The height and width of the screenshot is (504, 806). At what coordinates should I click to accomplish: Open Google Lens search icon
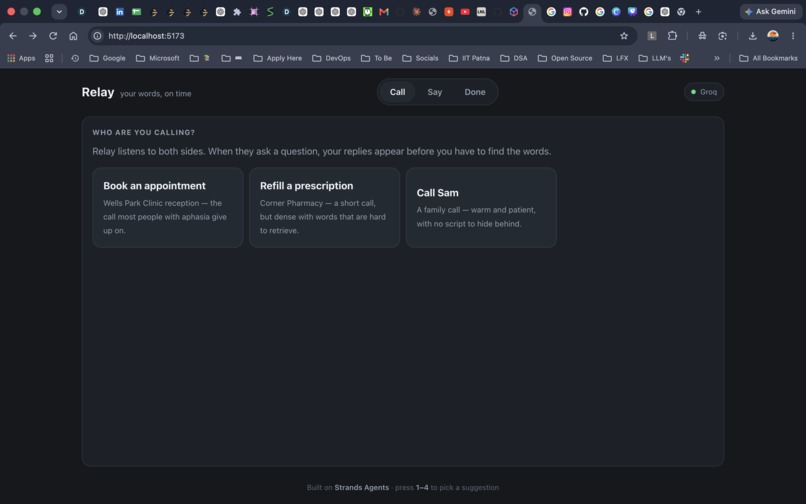722,36
